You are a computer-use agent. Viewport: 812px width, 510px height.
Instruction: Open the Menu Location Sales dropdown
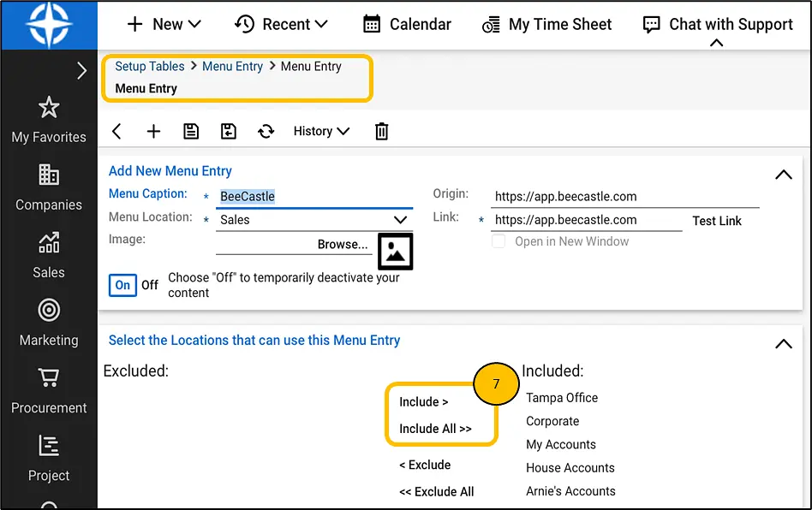pos(314,220)
